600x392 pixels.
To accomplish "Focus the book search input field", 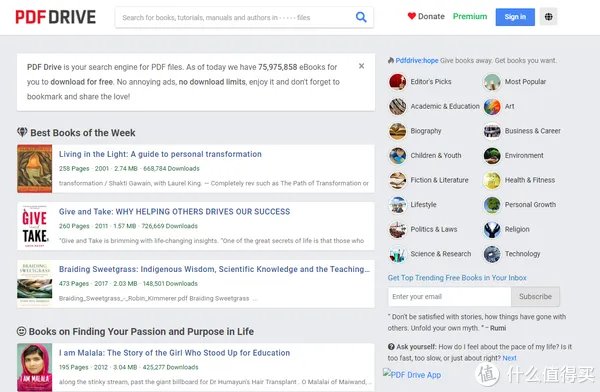I will coord(235,17).
